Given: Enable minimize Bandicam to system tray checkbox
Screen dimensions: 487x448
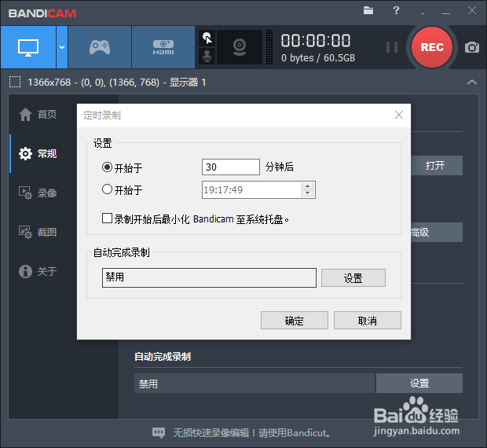Looking at the screenshot, I should tap(107, 218).
